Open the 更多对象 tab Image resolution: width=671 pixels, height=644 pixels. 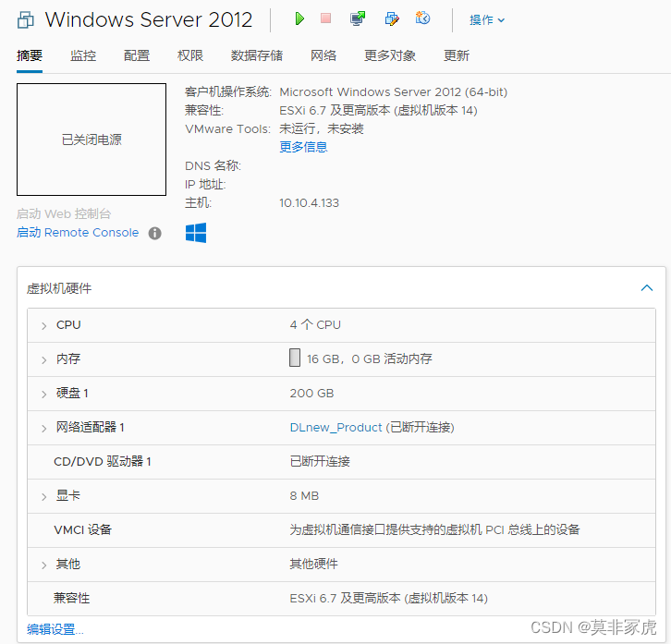390,55
